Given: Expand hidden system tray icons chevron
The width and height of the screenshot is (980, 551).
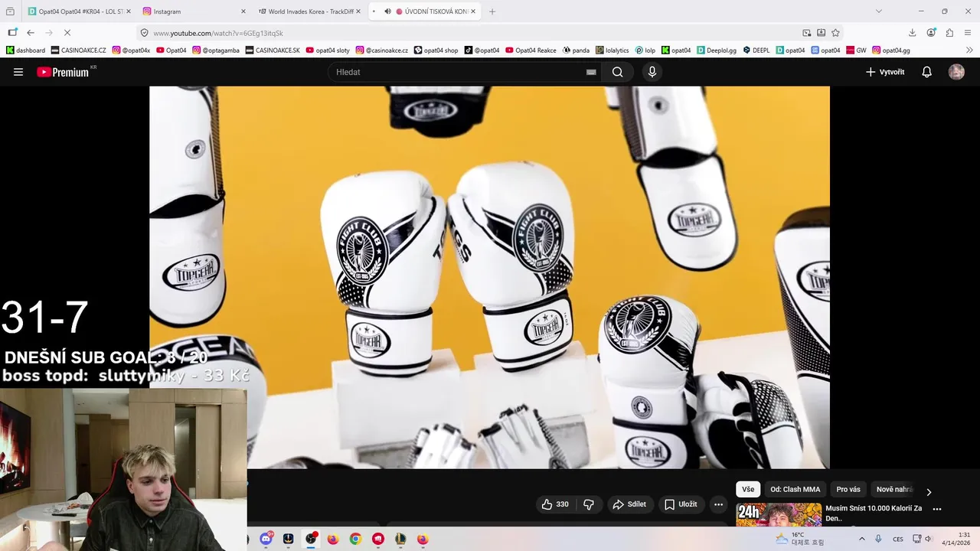Looking at the screenshot, I should point(861,539).
